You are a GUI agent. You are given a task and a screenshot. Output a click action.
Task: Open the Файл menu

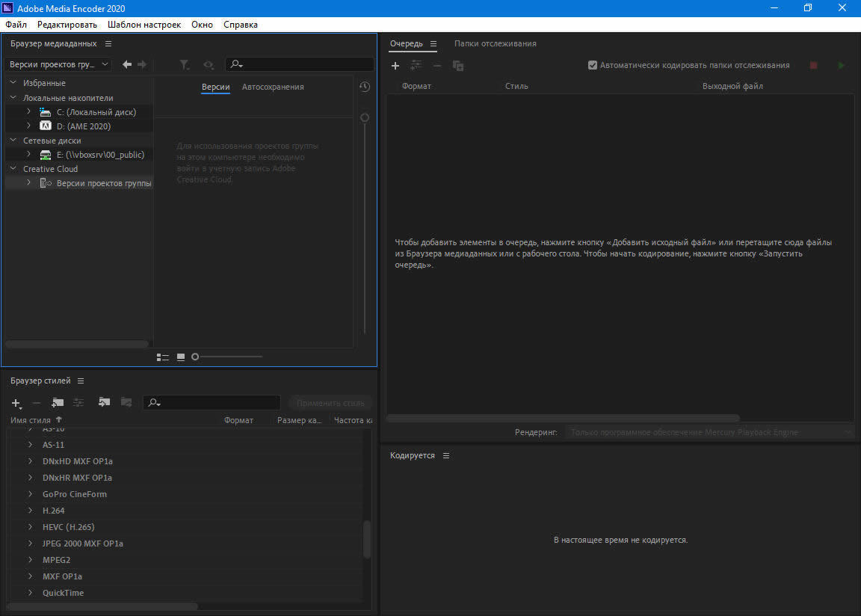point(16,25)
